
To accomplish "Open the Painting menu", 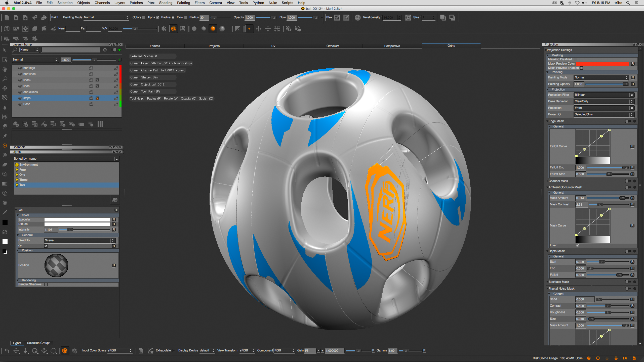I will pyautogui.click(x=183, y=3).
